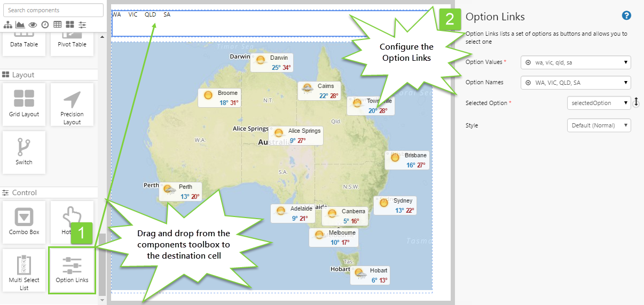Click the Broome weather card
Image resolution: width=644 pixels, height=305 pixels.
pyautogui.click(x=220, y=98)
